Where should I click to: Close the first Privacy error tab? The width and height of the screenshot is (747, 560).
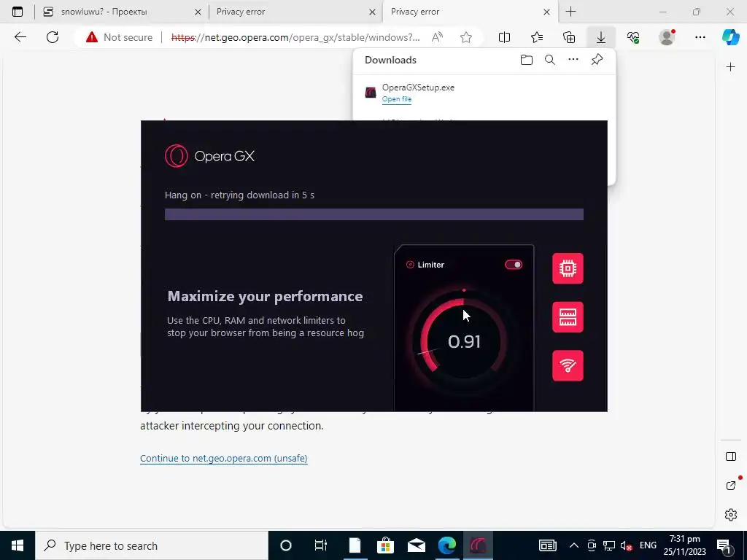click(372, 12)
